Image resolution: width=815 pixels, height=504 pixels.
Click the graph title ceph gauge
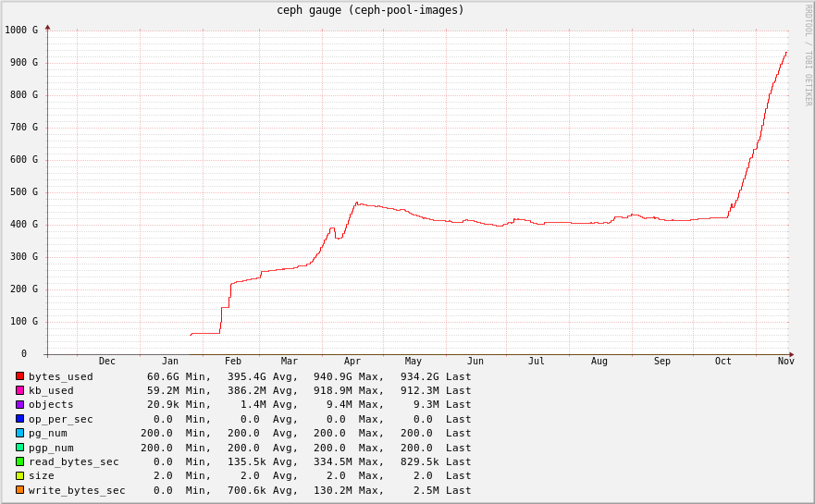370,10
